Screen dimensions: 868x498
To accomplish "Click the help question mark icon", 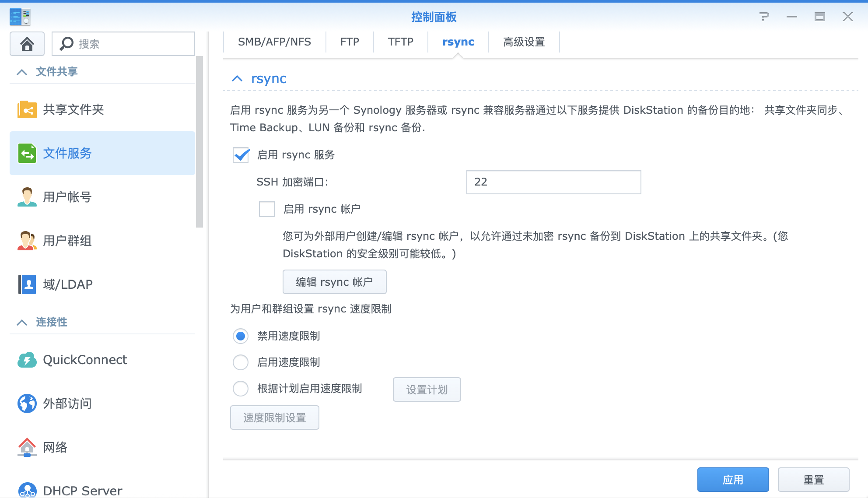I will (x=764, y=17).
